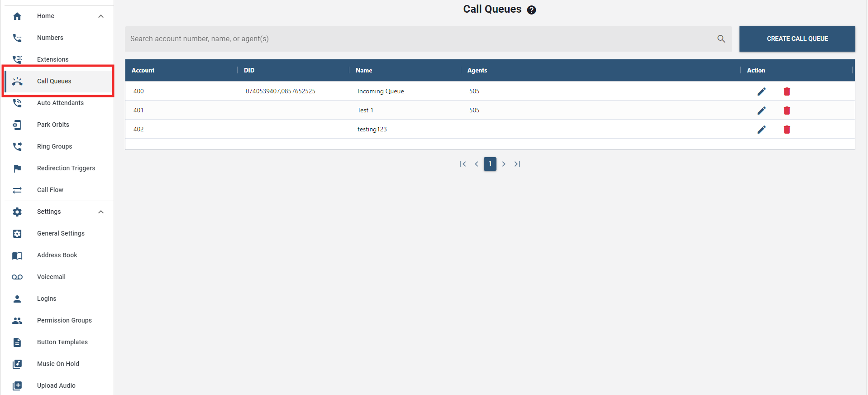Image resolution: width=868 pixels, height=395 pixels.
Task: Click the search magnifier icon
Action: pyautogui.click(x=721, y=39)
